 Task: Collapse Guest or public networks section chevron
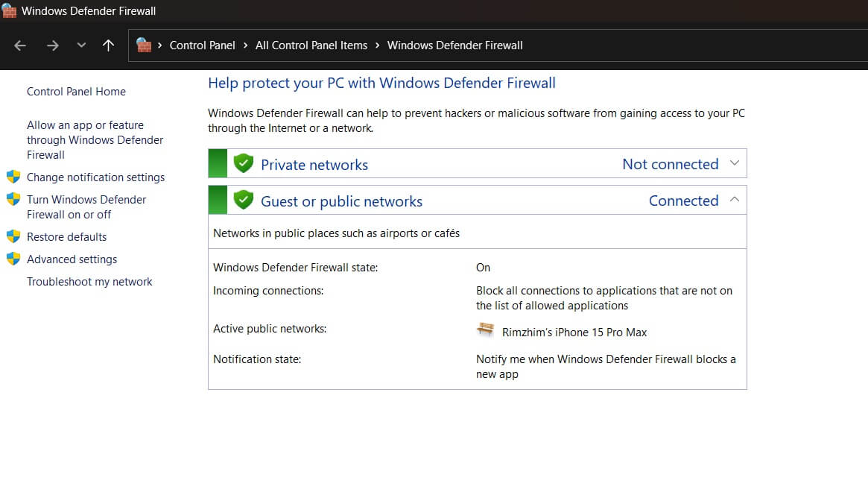pos(735,199)
